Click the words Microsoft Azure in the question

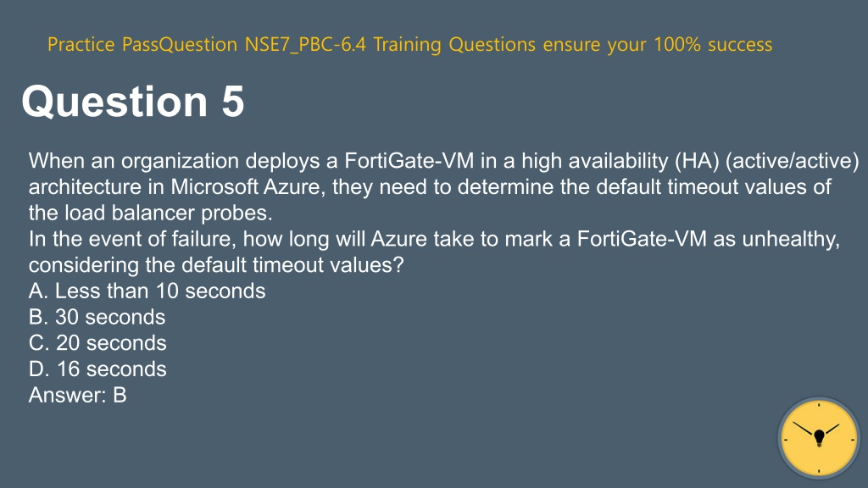245,187
